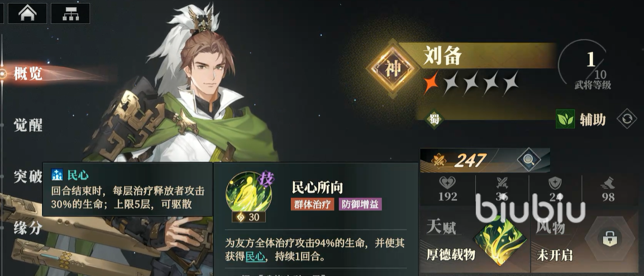644x276 pixels.
Task: Click the 群体治疗 skill tag
Action: [x=313, y=205]
